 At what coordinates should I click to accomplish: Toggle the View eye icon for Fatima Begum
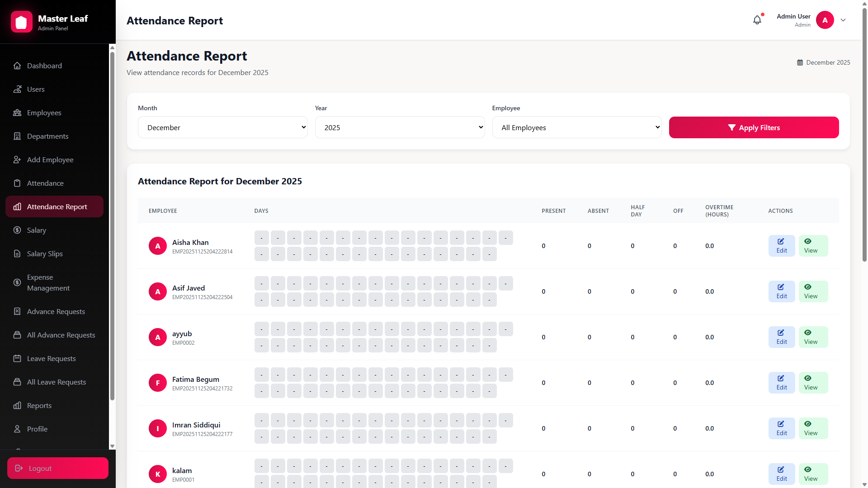(x=808, y=378)
